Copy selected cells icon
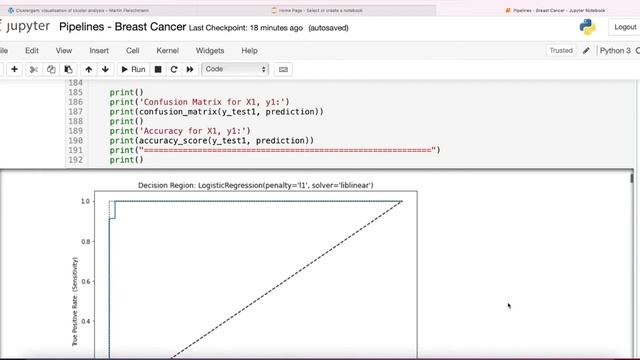The image size is (640, 360). tap(51, 69)
